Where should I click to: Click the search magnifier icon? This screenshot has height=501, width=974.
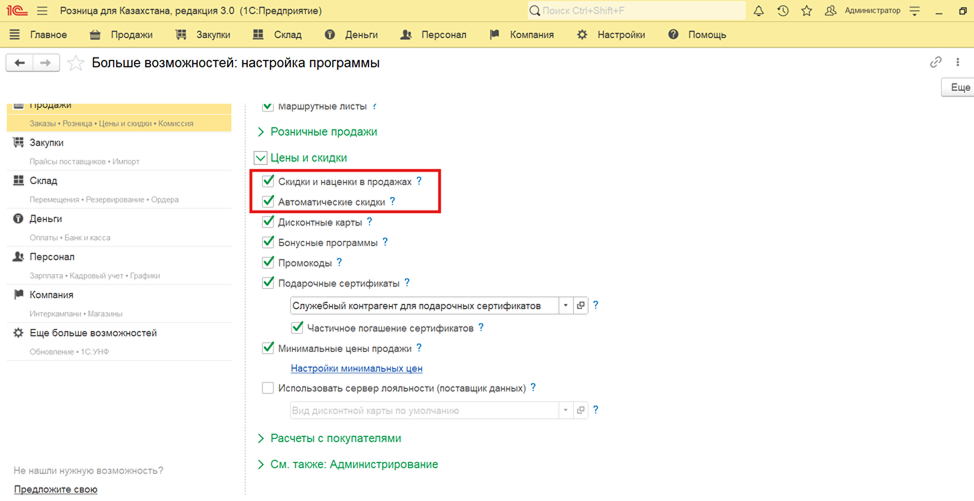click(x=534, y=11)
